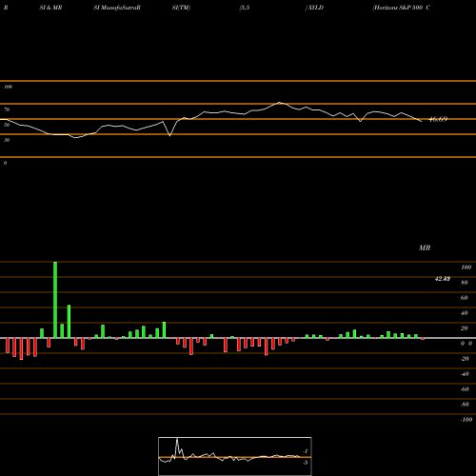Click the '(5,5' parameter text
The image size is (476, 476).
click(x=244, y=8)
